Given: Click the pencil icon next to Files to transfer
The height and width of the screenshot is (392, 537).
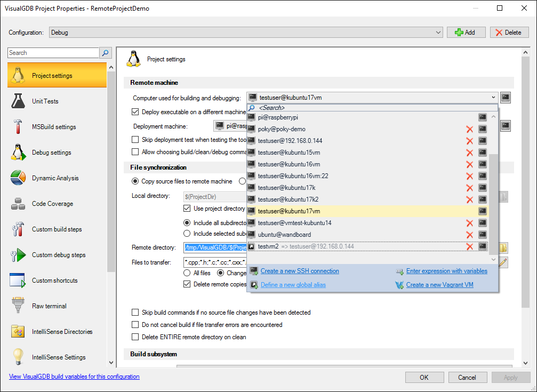Looking at the screenshot, I should point(503,262).
